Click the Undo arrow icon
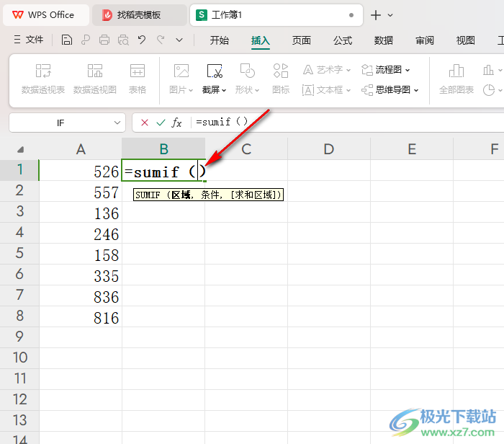Viewport: 504px width, 444px height. (142, 40)
